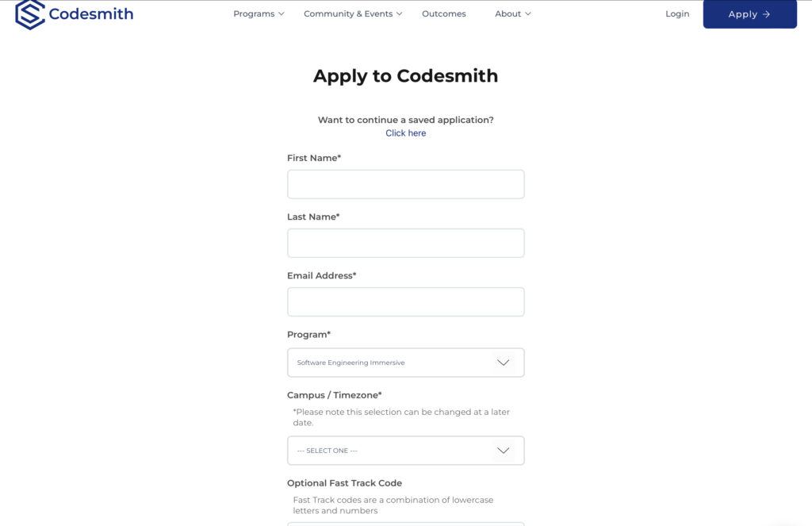Click the chevron arrow in the Program dropdown
The image size is (812, 526).
click(503, 363)
